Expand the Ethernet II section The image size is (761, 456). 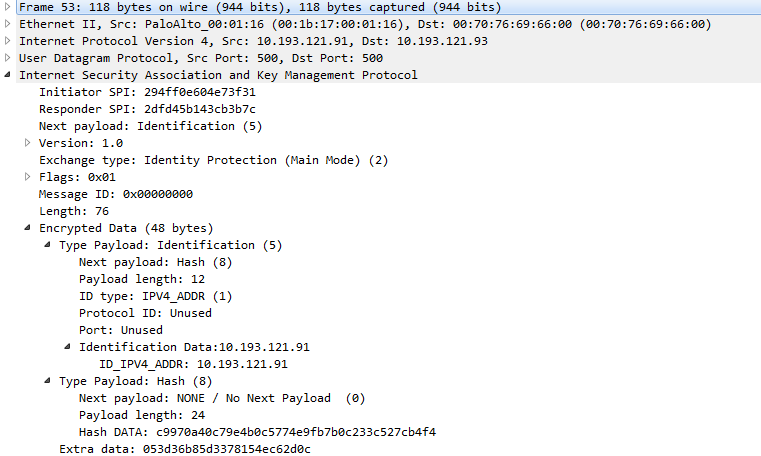click(x=9, y=24)
